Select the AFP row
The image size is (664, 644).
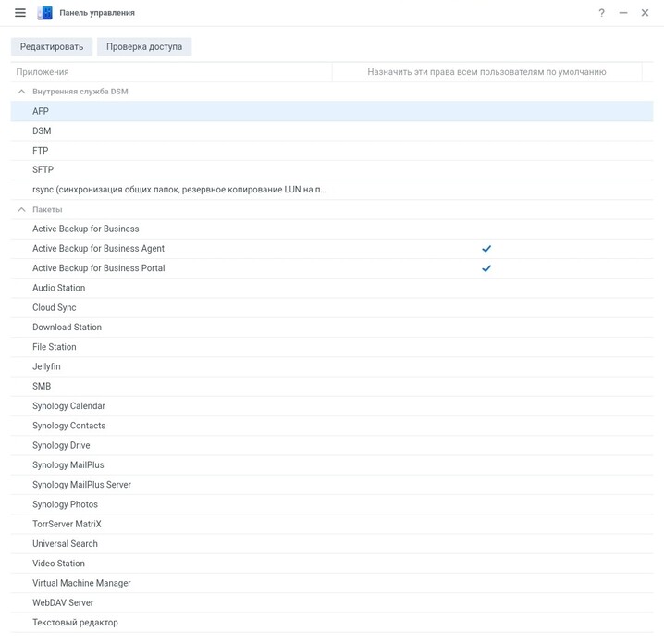332,111
